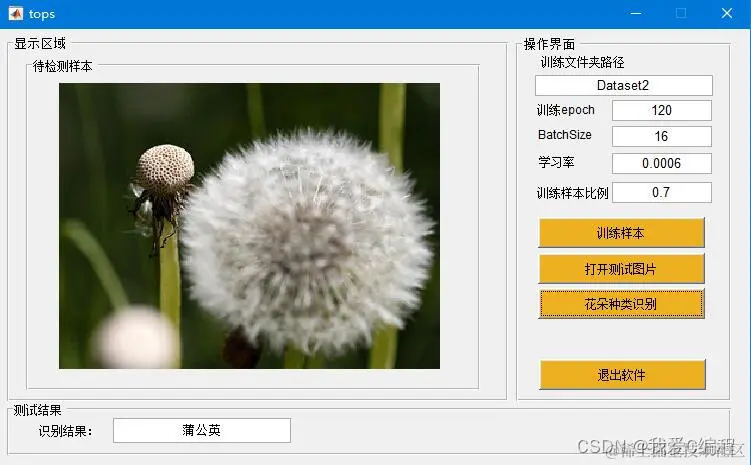Click the 训练样本 button
The width and height of the screenshot is (751, 465).
[x=621, y=233]
